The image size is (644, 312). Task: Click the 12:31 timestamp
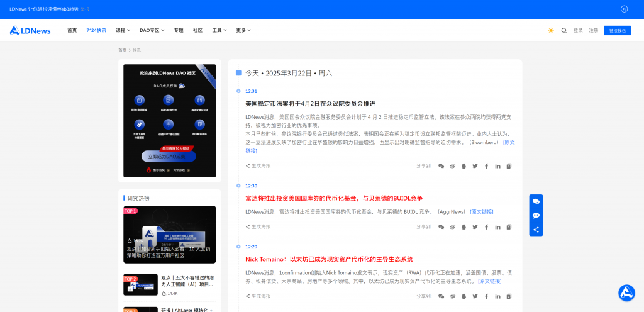[x=252, y=91]
